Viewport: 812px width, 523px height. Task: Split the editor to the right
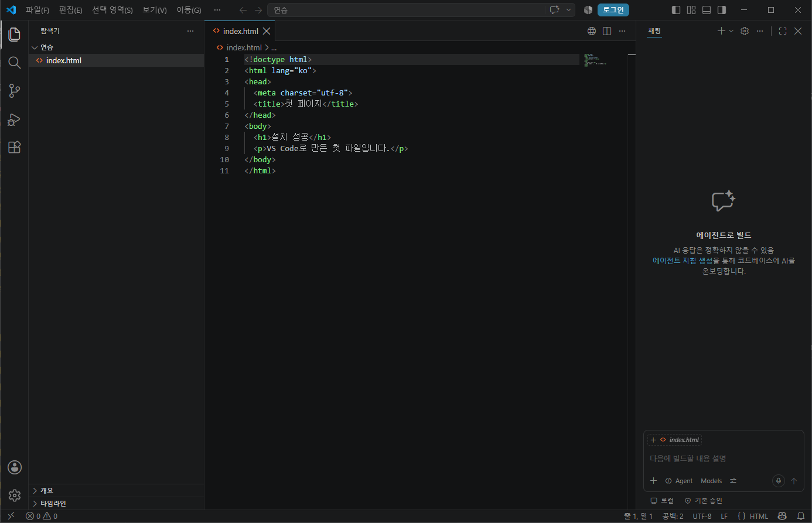(x=607, y=31)
